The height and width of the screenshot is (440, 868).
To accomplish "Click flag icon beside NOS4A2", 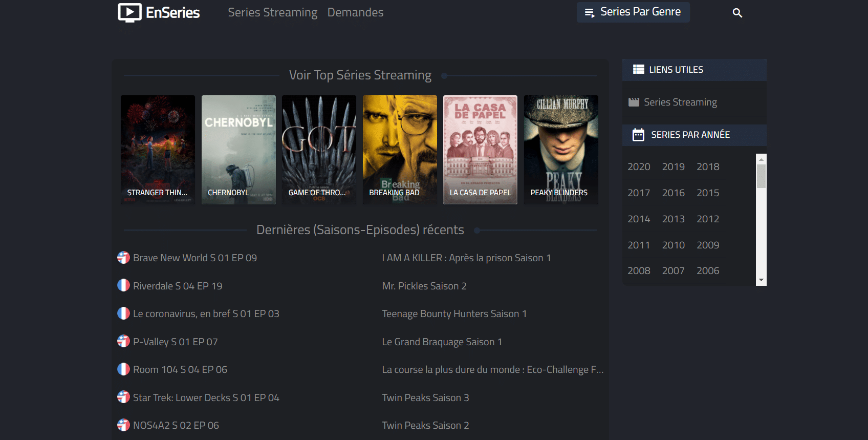I will pos(123,425).
